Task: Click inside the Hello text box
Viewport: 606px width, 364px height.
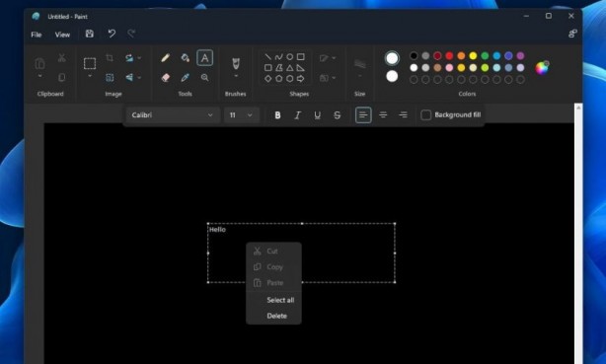Action: tap(301, 254)
